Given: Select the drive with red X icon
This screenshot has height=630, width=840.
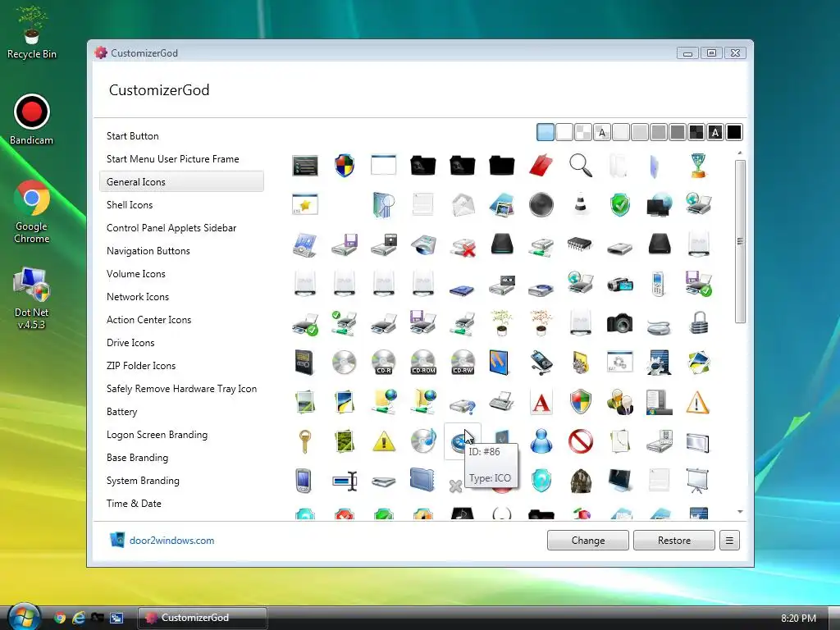Looking at the screenshot, I should (x=463, y=246).
